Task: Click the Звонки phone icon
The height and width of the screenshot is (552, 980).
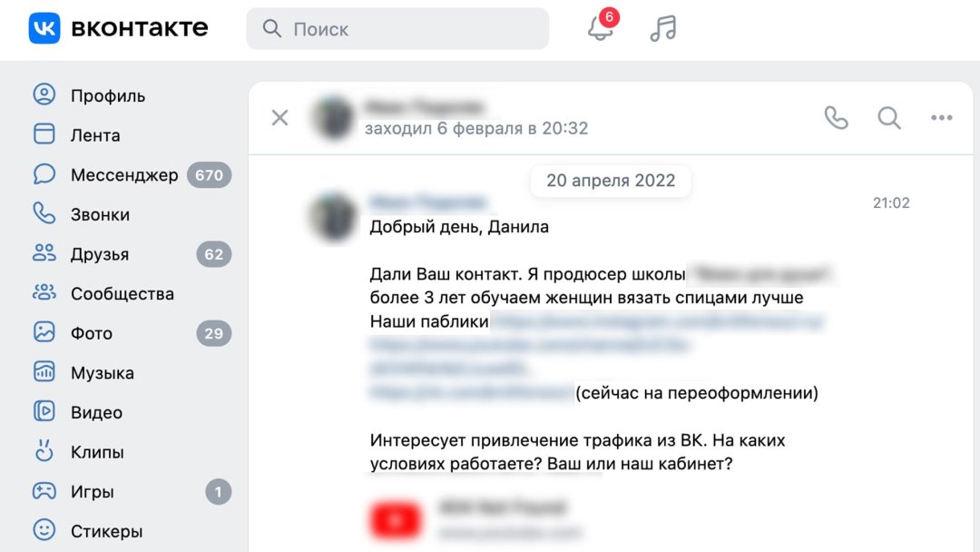Action: [x=44, y=213]
